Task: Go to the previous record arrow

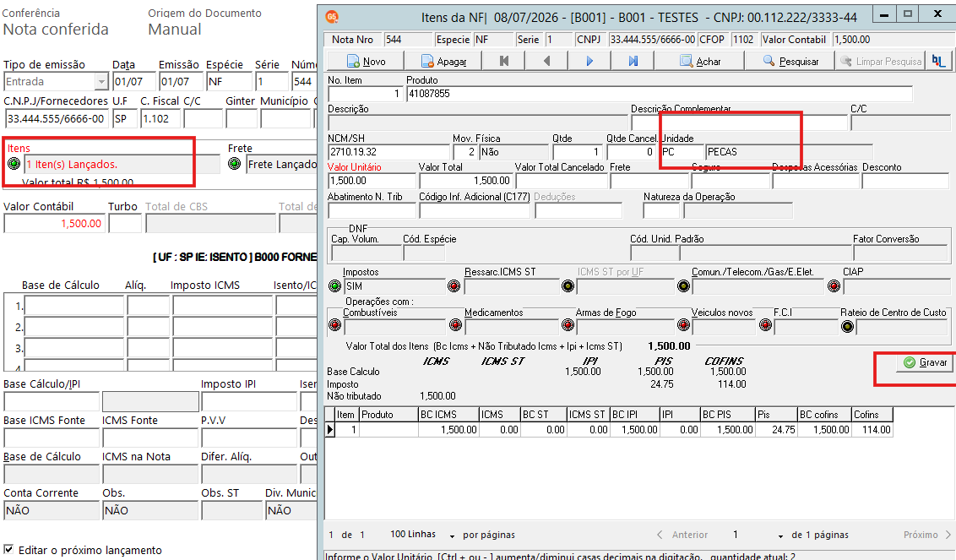Action: coord(546,61)
